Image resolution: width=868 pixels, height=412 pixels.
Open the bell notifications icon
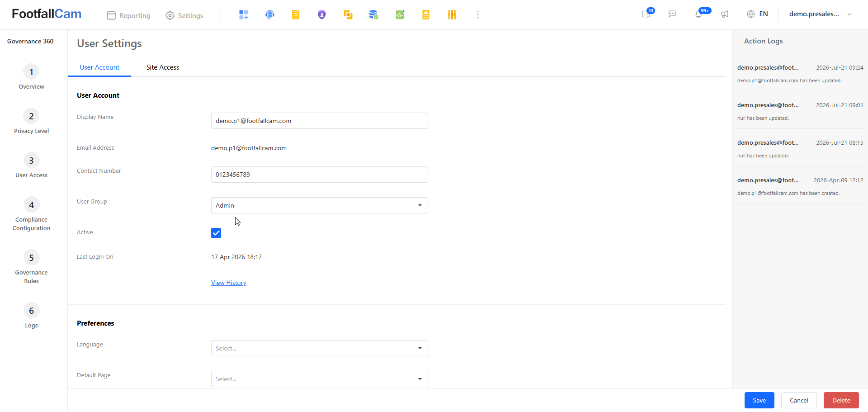click(x=698, y=14)
